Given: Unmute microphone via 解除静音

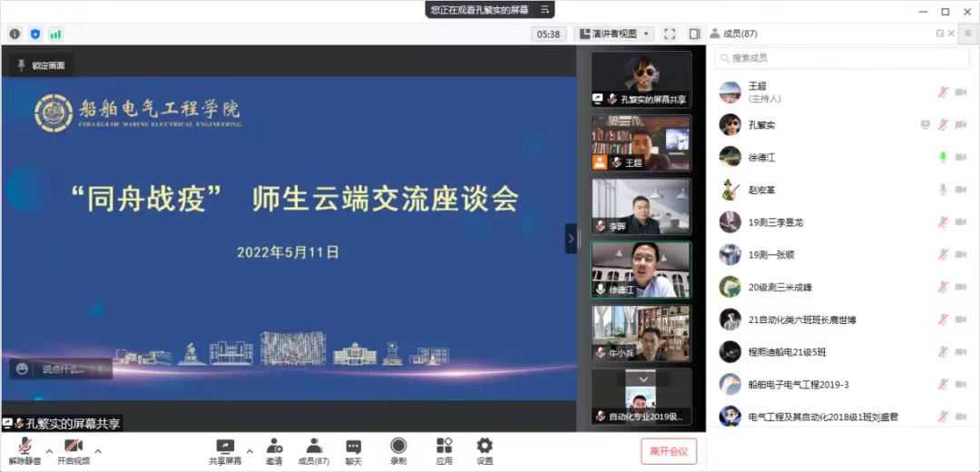Looking at the screenshot, I should point(24,449).
